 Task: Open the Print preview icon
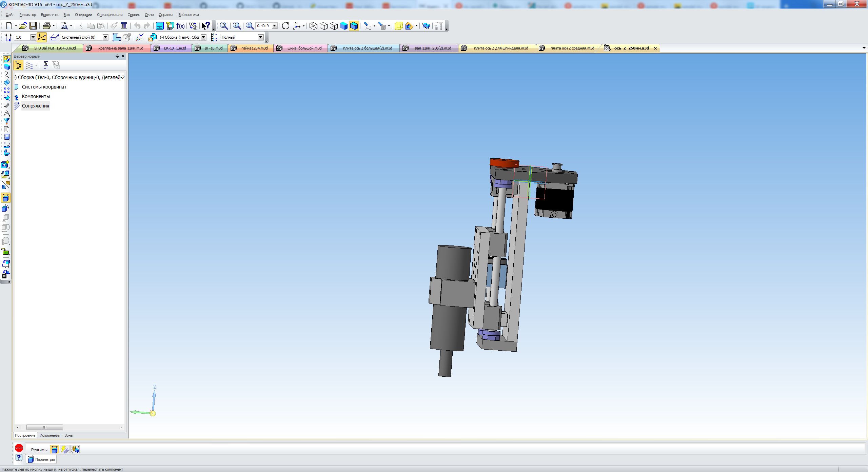[x=64, y=26]
